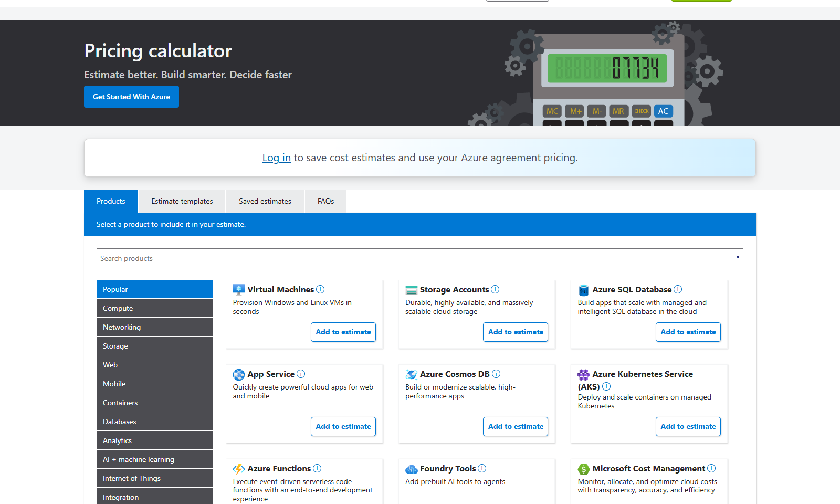Viewport: 840px width, 504px height.
Task: Select the Analytics category
Action: pyautogui.click(x=155, y=440)
